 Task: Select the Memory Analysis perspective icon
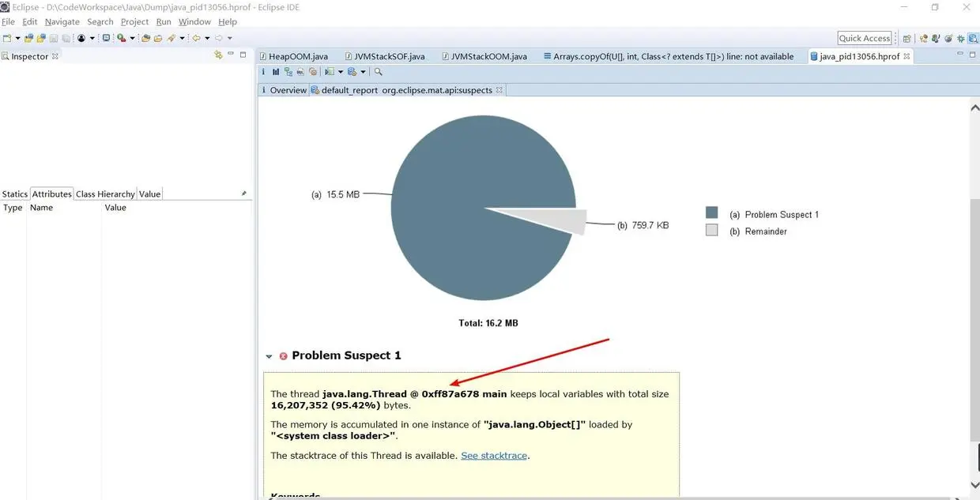[971, 38]
